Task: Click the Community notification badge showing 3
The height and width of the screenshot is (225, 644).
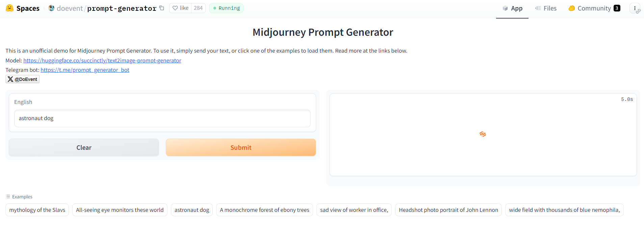Action: (x=617, y=8)
